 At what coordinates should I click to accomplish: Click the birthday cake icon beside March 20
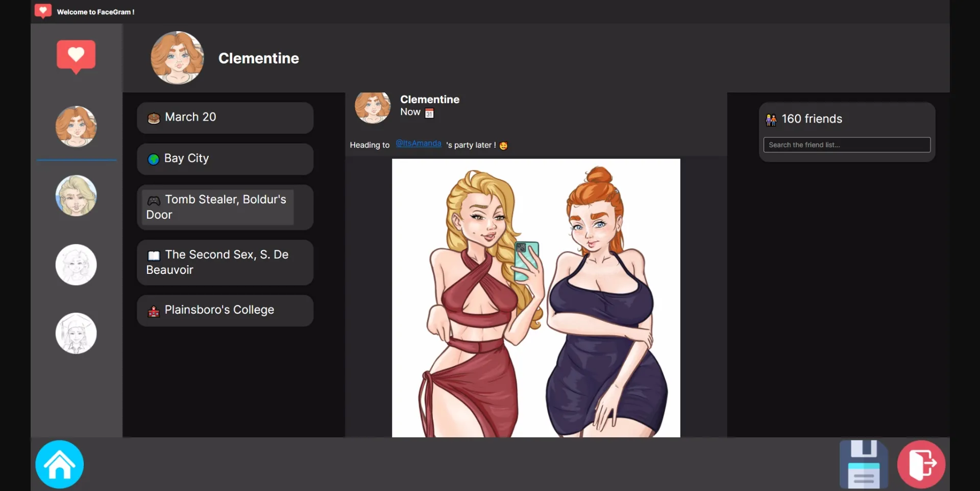click(x=154, y=118)
